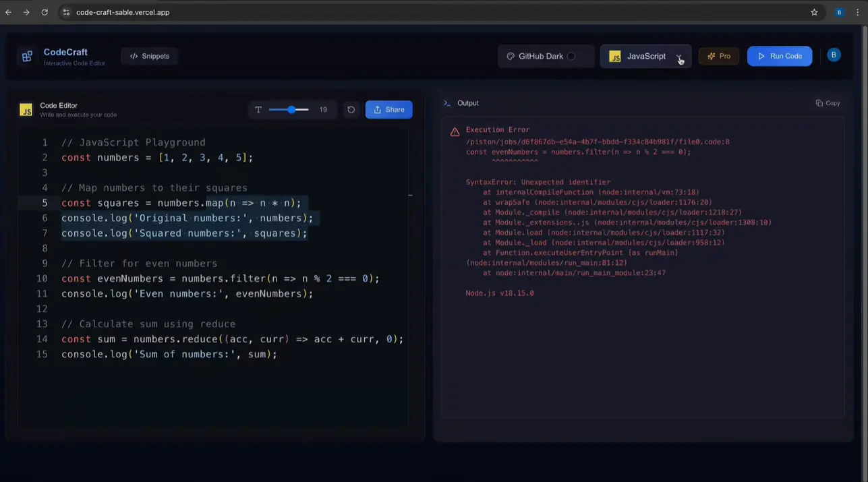Screen dimensions: 868x482
Task: Click the CodeCraft logo icon
Action: (27, 57)
